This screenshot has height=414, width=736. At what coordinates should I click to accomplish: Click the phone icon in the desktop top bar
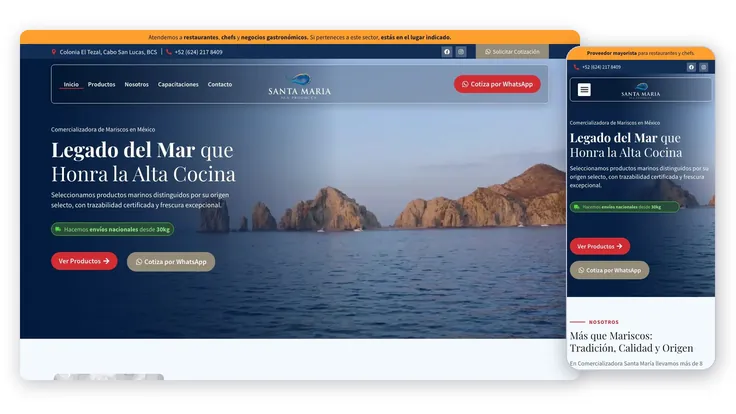click(x=169, y=52)
